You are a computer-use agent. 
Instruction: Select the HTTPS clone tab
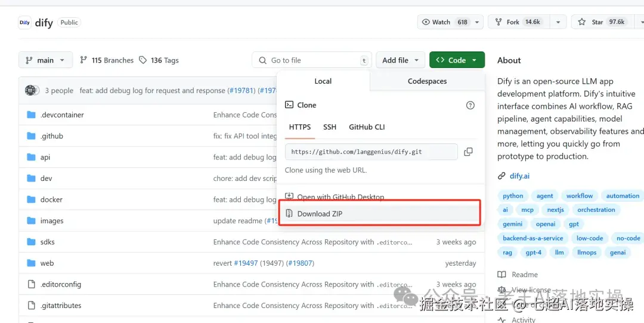(x=300, y=127)
